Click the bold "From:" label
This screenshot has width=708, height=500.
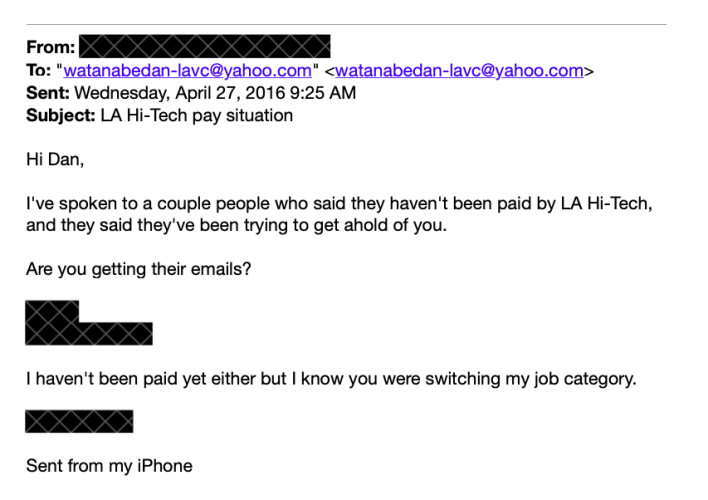[x=50, y=47]
